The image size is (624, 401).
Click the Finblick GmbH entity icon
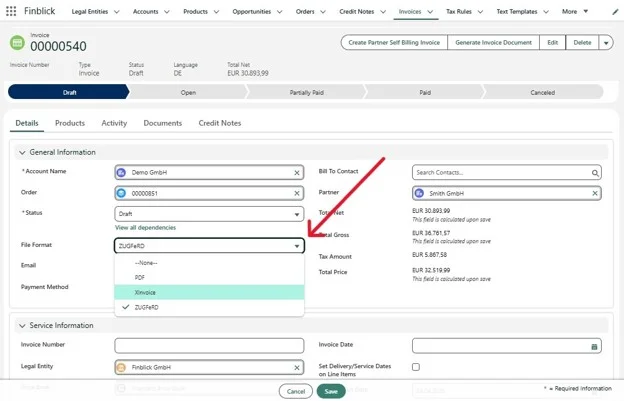tap(121, 368)
